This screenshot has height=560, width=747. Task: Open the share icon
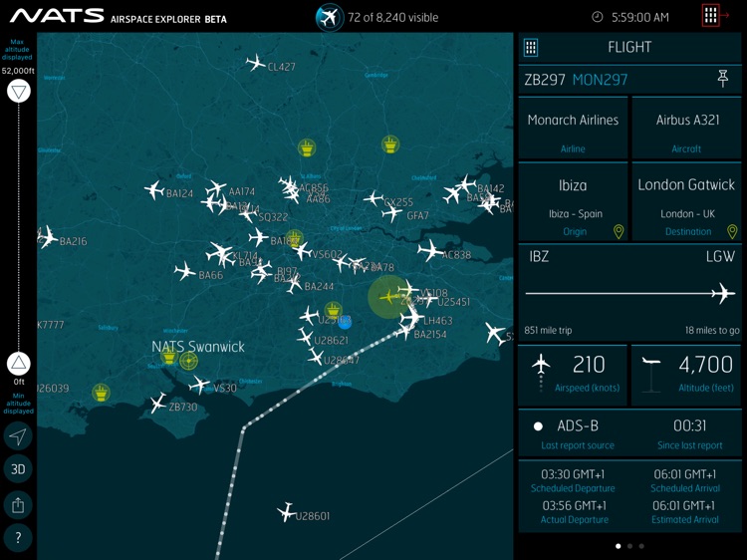18,505
